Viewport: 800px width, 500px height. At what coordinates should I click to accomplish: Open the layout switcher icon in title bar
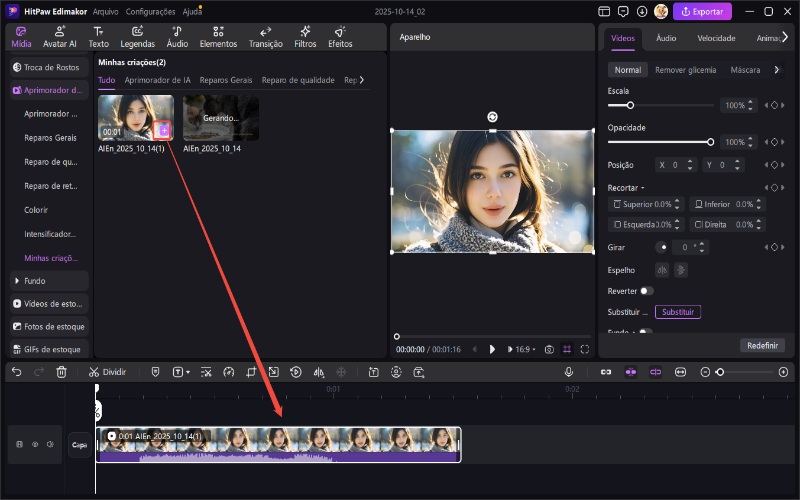click(604, 11)
